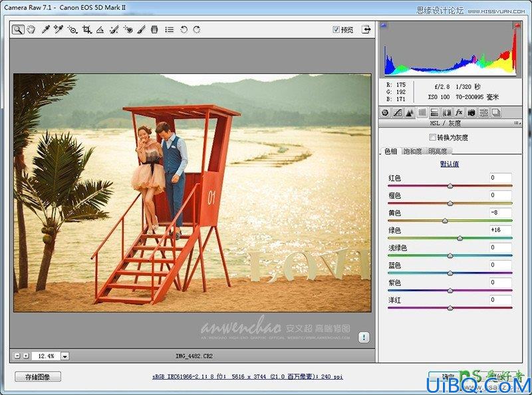Click the 橙色 hue slider handle

(x=450, y=203)
